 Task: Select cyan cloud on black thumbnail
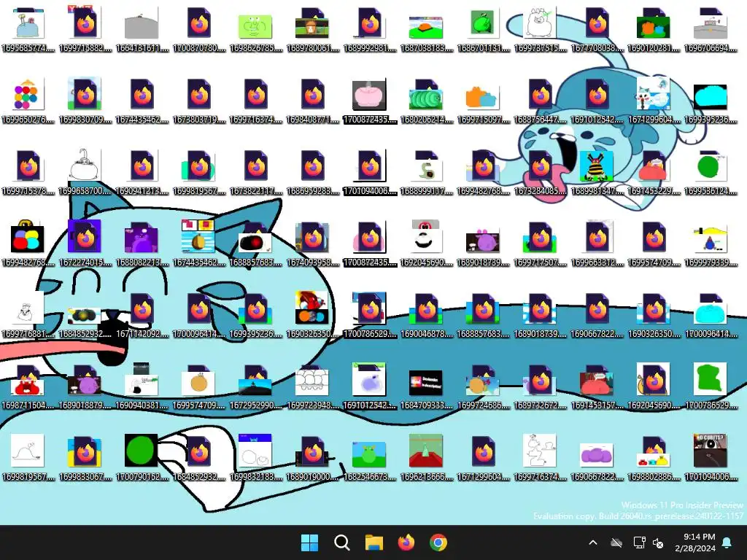pyautogui.click(x=711, y=101)
